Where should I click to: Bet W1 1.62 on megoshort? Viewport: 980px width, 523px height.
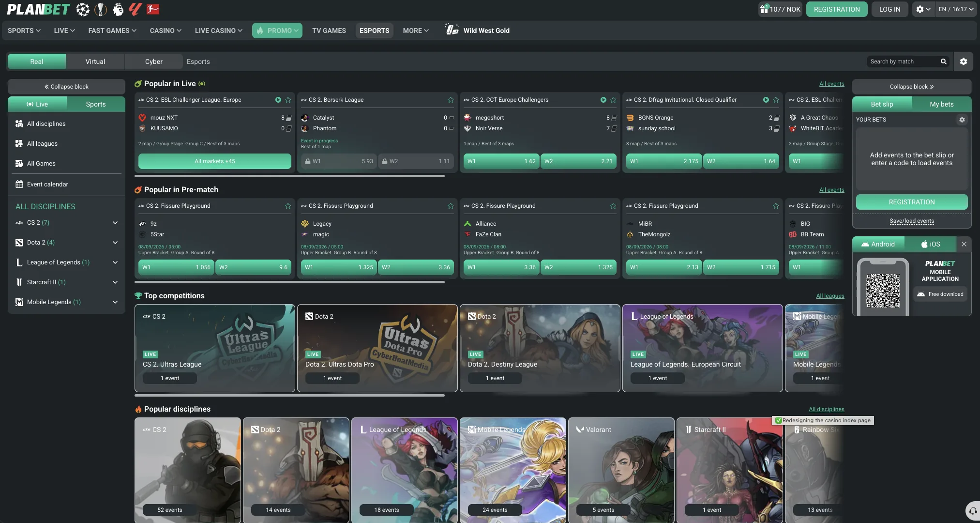(x=501, y=161)
